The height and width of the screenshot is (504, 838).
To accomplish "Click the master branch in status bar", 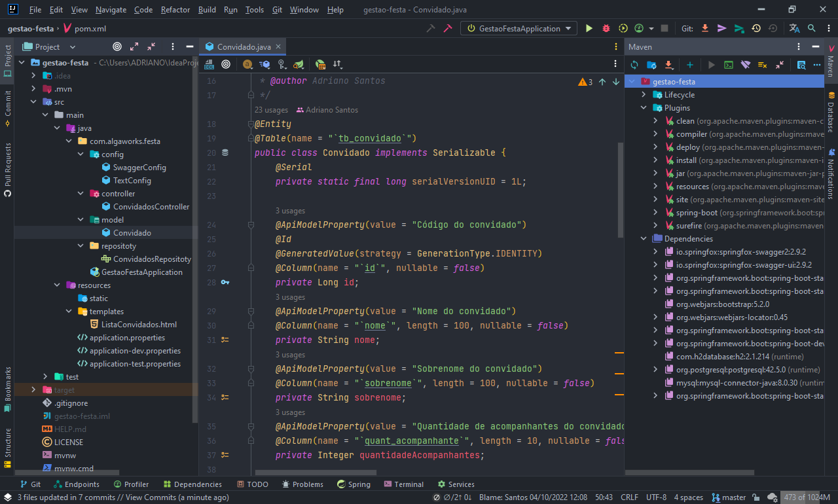I will [x=732, y=497].
